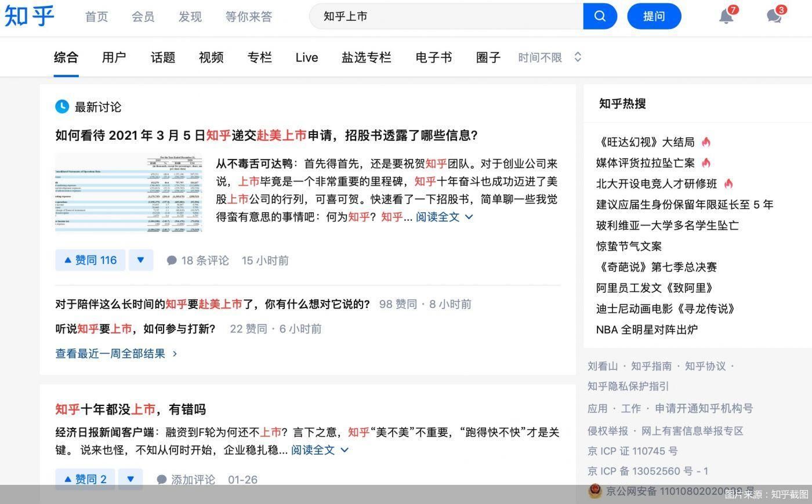Open question 对于陪伴这么长时间的知乎要赴美上市了
Viewport: 812px width, 504px height.
point(212,304)
